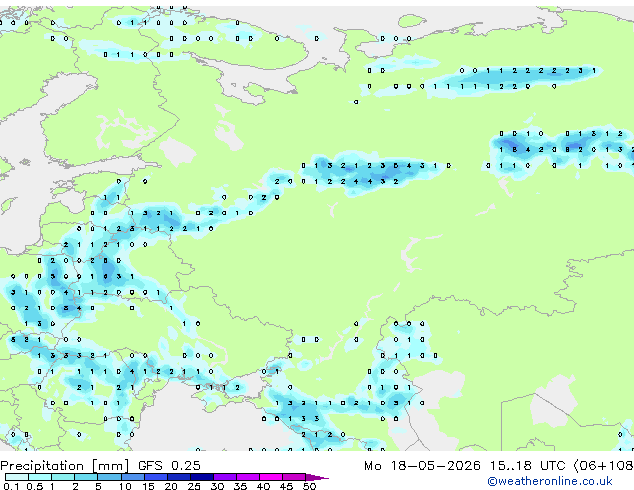The width and height of the screenshot is (634, 490).
Task: Select the "40" legend scale label
Action: point(263,486)
